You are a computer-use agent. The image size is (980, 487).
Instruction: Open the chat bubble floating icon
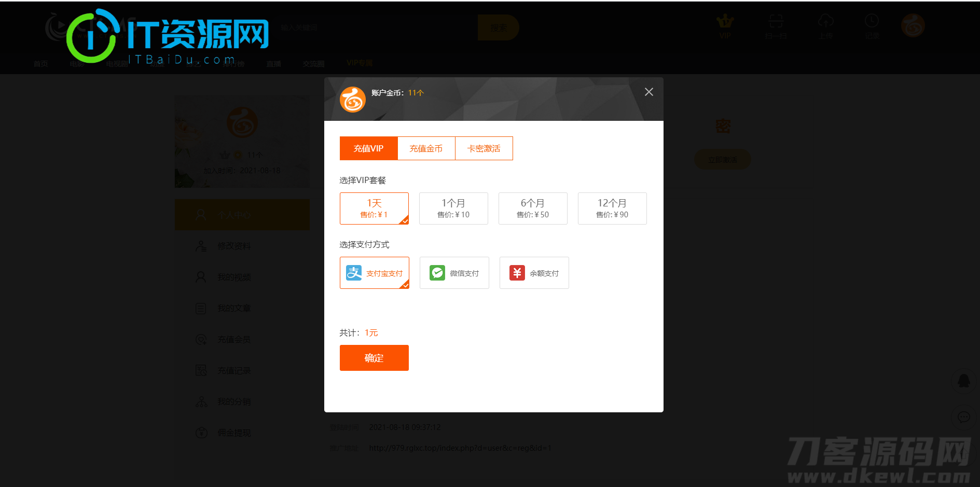click(x=964, y=416)
